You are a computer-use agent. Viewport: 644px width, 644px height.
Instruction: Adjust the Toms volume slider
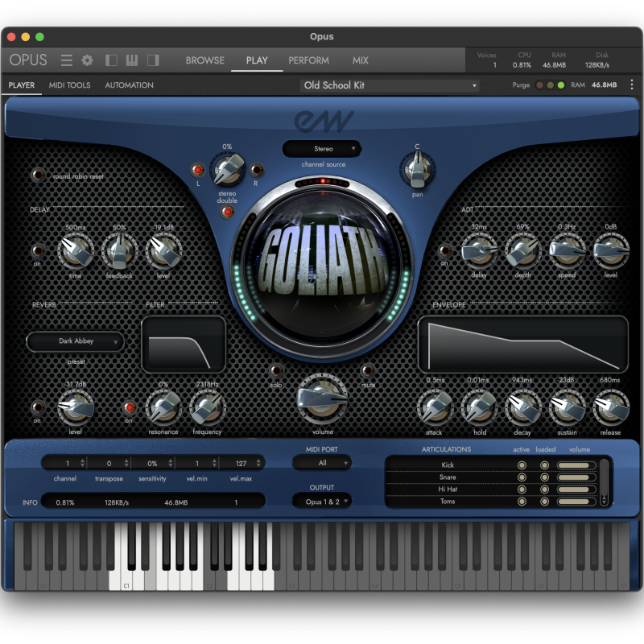point(576,502)
